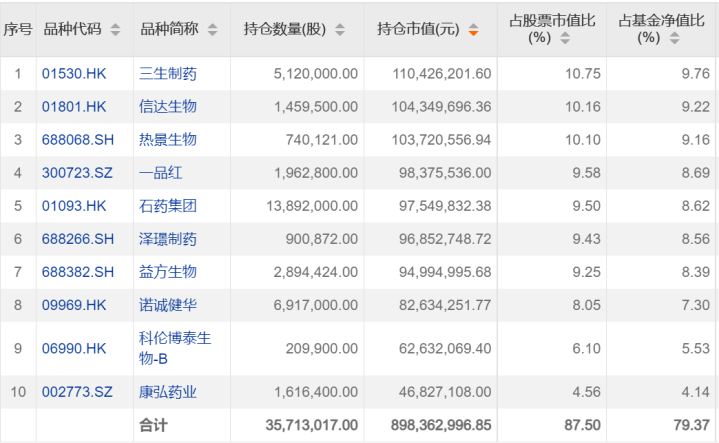Image resolution: width=719 pixels, height=443 pixels.
Task: Select the holding quantity 2,894,424.00
Action: (x=315, y=272)
